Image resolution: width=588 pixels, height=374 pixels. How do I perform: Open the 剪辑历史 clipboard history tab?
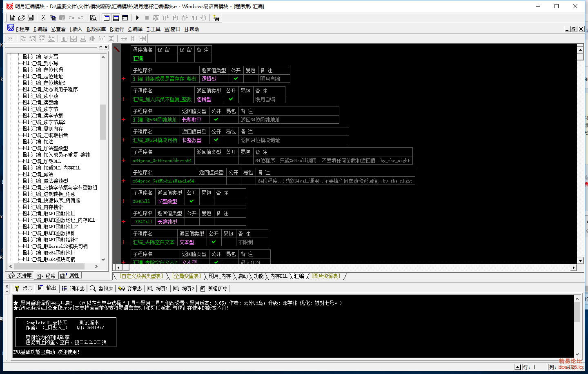[214, 288]
